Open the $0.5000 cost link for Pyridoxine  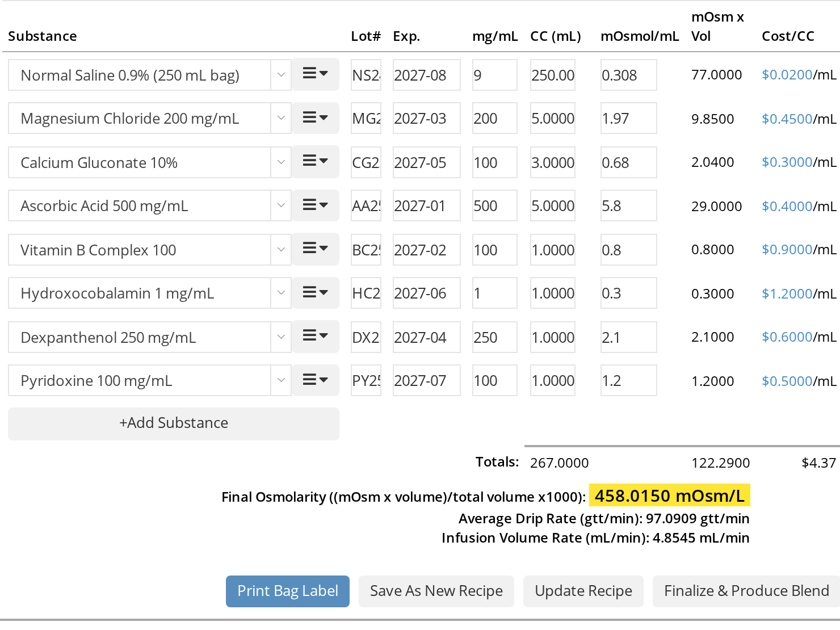(x=787, y=381)
